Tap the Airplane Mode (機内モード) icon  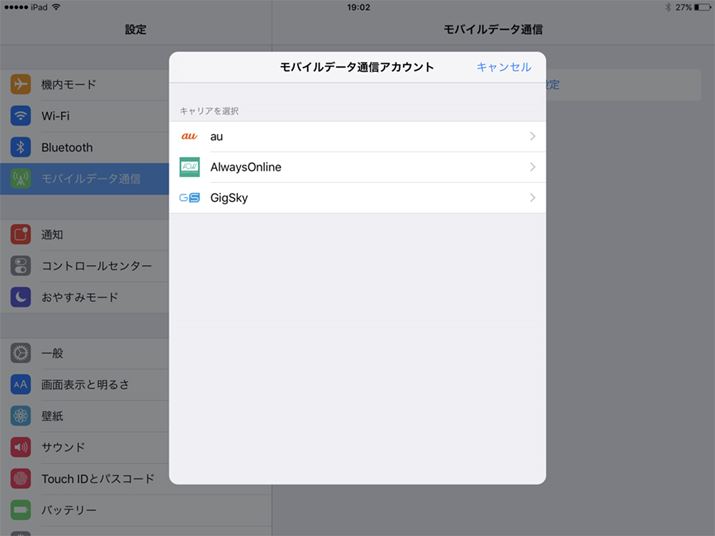coord(21,85)
